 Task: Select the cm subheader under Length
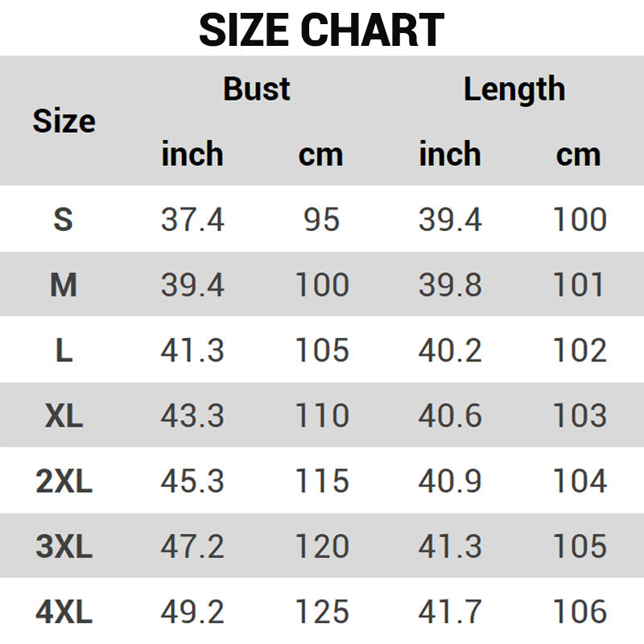pos(578,154)
